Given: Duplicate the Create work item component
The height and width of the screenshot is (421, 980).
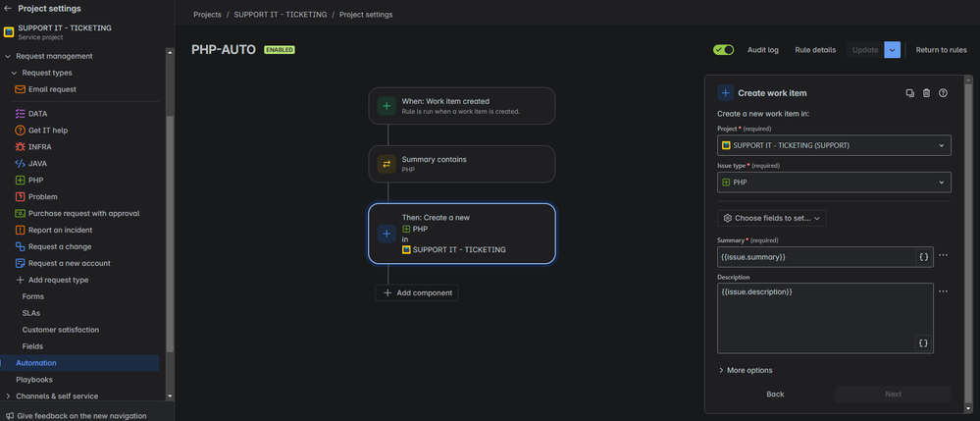Looking at the screenshot, I should (910, 92).
